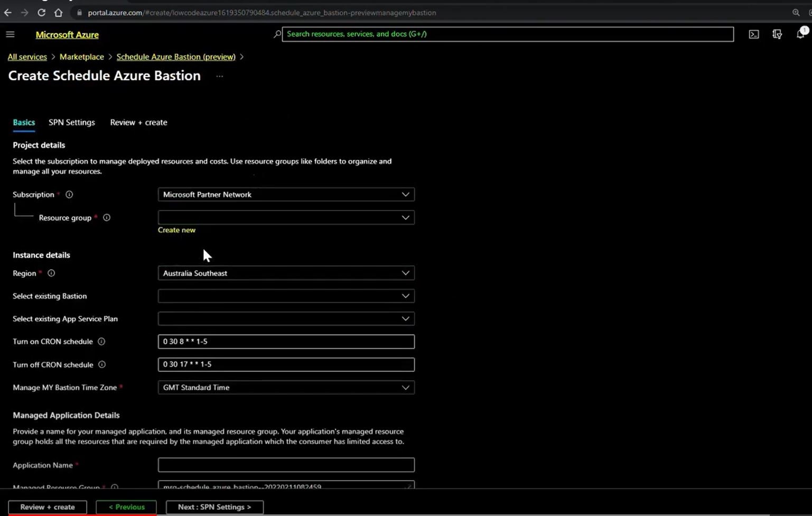Click the Instance details heading
This screenshot has width=812, height=516.
[x=41, y=255]
